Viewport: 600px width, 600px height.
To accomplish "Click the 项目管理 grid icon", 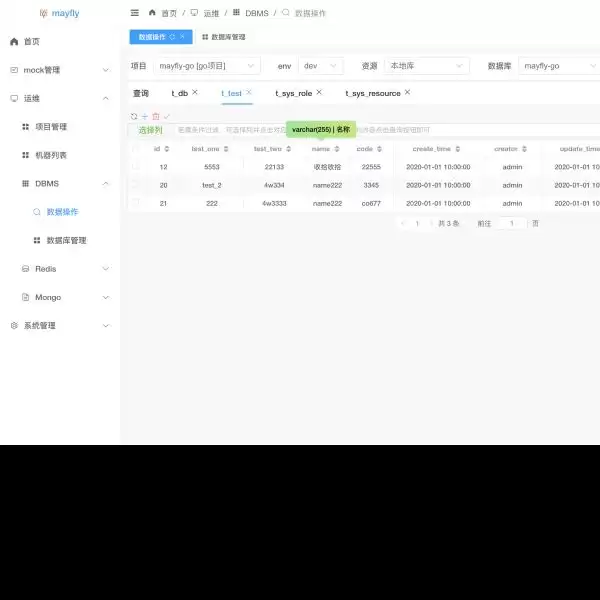I will pos(26,127).
